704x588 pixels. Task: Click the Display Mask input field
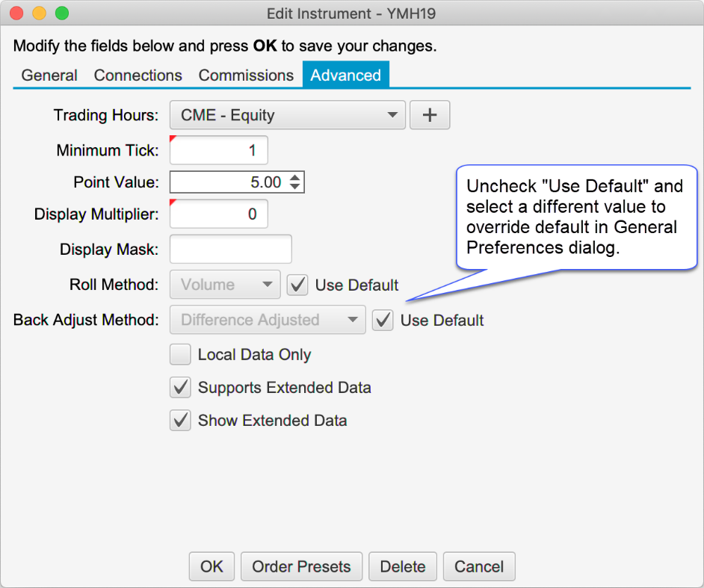pos(231,249)
